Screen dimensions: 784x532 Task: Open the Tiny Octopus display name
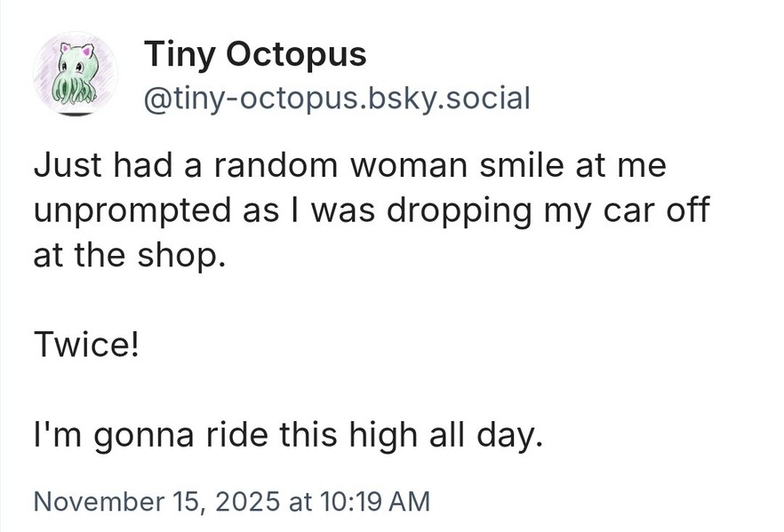click(255, 55)
